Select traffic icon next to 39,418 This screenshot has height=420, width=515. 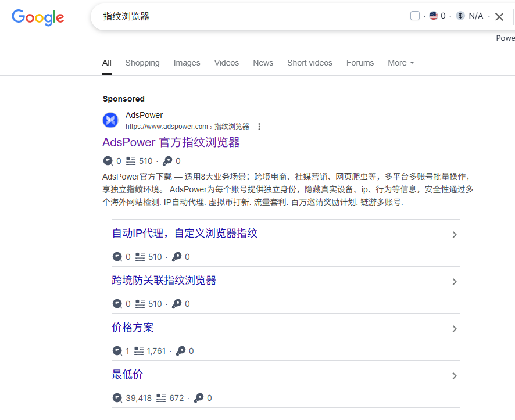pos(117,398)
